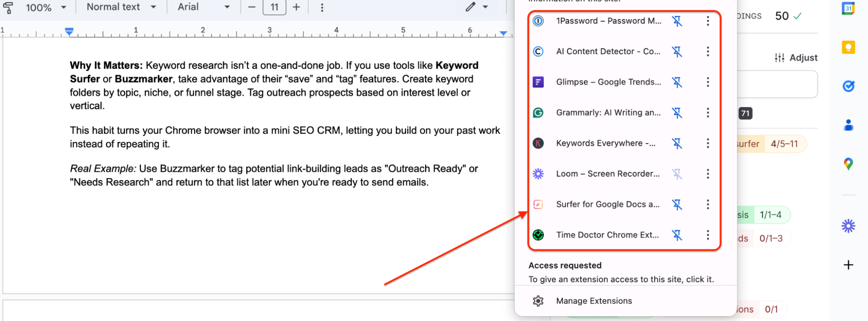Open Time Doctor Chrome Extension entry
868x321 pixels.
(607, 235)
